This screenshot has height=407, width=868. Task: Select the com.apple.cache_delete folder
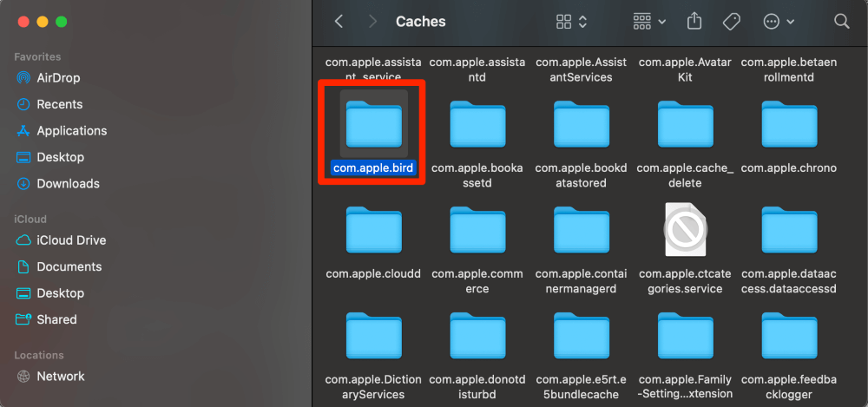coord(686,123)
